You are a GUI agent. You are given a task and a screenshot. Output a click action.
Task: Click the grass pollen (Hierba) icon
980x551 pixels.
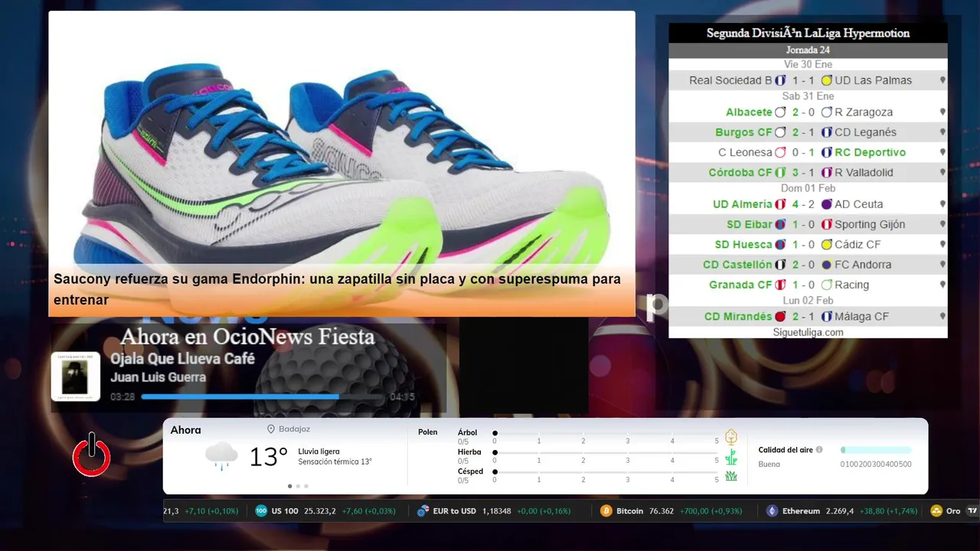[731, 457]
